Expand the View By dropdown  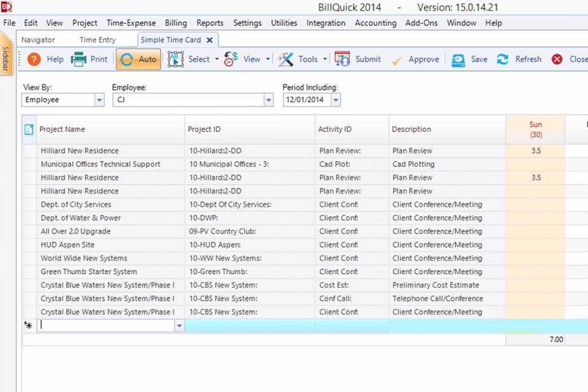click(x=99, y=100)
